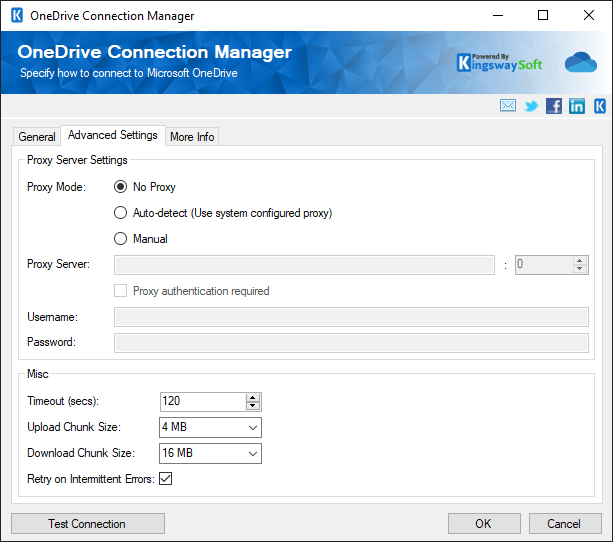Click the email envelope icon
Screen dimensions: 613x542
507,106
